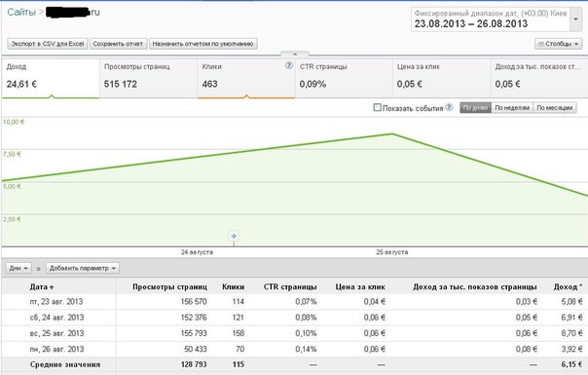Viewport: 588px width, 375px height.
Task: Select the Доход за тыс. показов metric tile
Action: click(x=539, y=78)
